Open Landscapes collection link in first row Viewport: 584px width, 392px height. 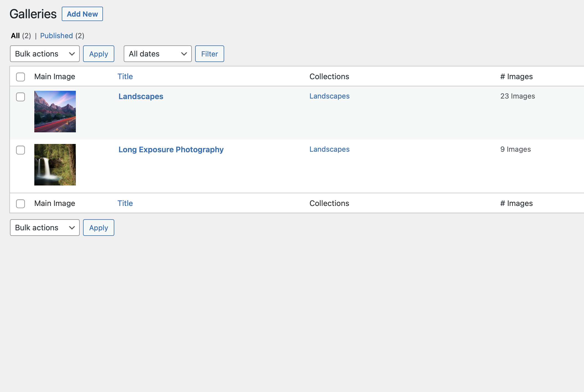click(329, 96)
